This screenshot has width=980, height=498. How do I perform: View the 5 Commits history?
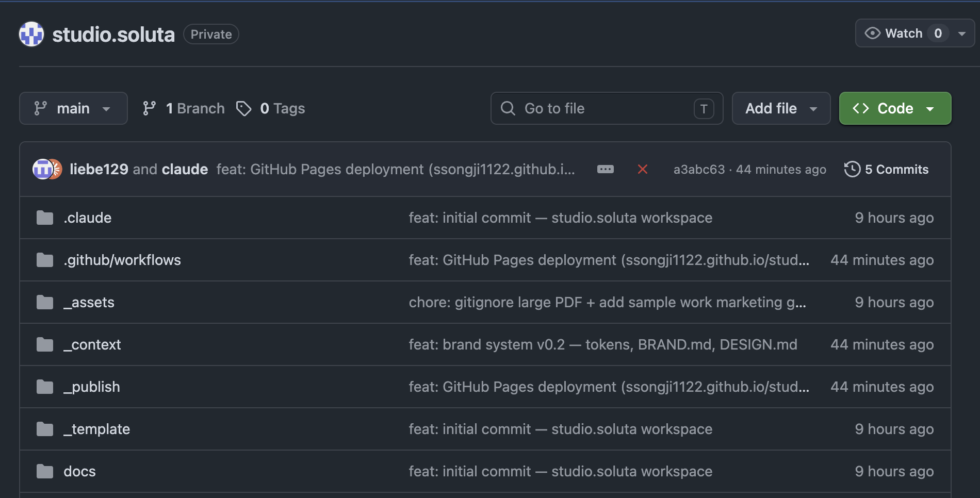886,169
